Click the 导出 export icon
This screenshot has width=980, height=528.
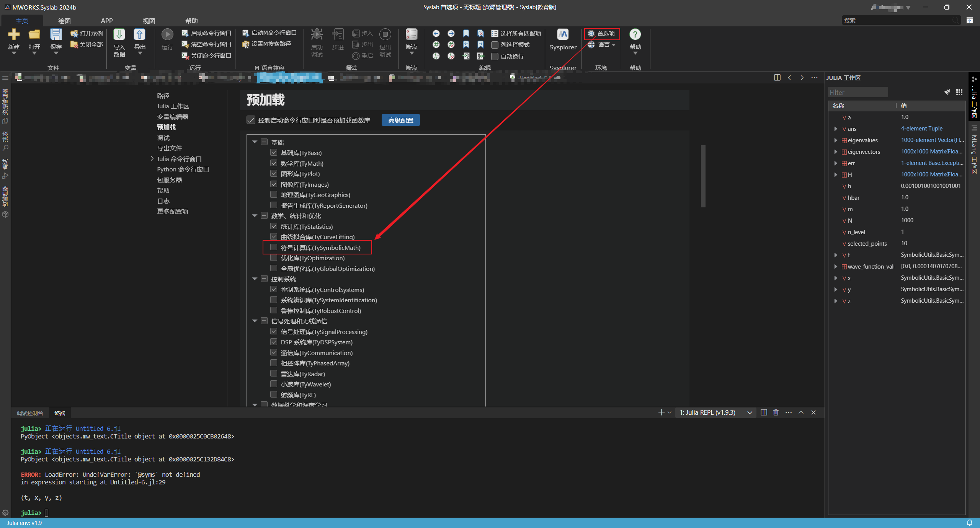139,34
